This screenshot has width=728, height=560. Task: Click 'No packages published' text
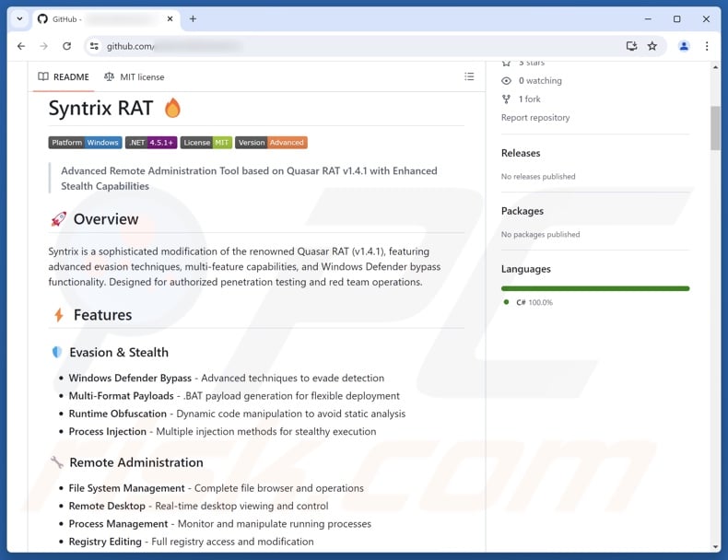[540, 234]
